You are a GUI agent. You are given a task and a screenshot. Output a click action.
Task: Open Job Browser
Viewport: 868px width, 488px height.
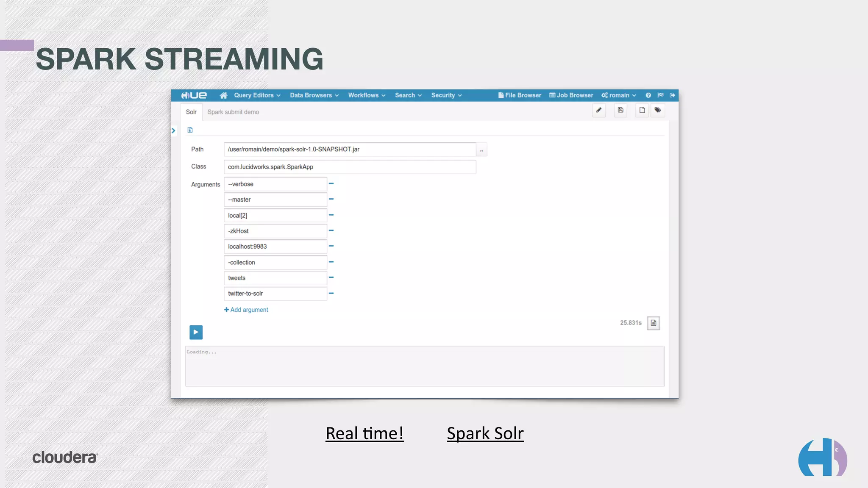pos(571,95)
